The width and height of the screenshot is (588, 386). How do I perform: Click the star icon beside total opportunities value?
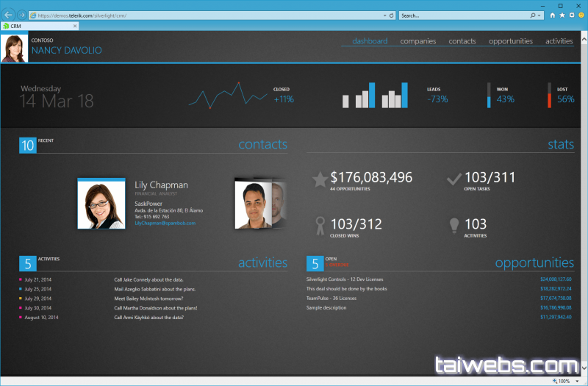point(319,180)
